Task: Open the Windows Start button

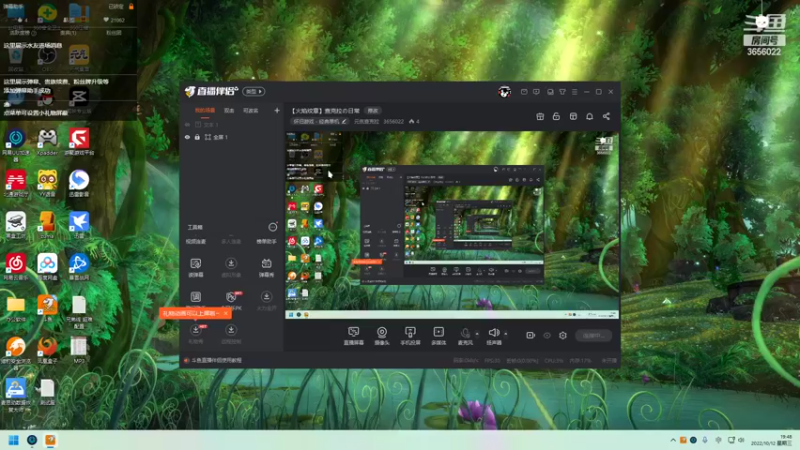Action: pos(14,440)
